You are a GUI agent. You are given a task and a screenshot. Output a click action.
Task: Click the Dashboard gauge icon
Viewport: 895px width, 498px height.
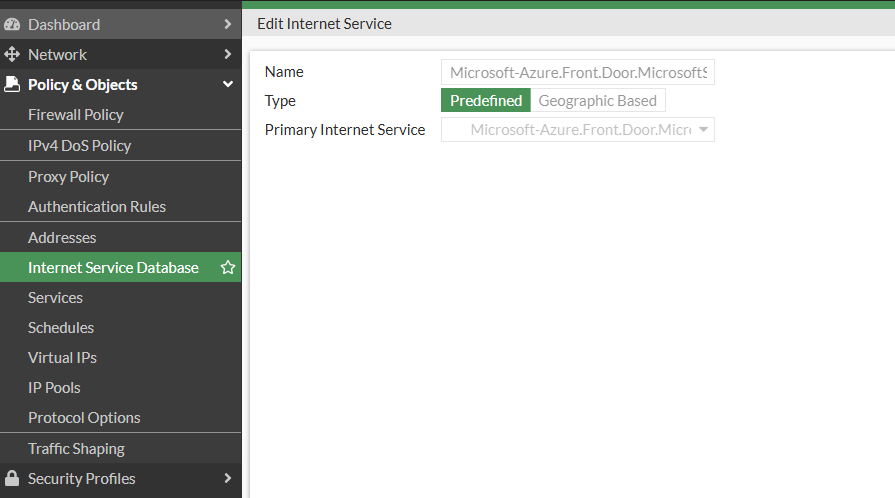tap(13, 24)
